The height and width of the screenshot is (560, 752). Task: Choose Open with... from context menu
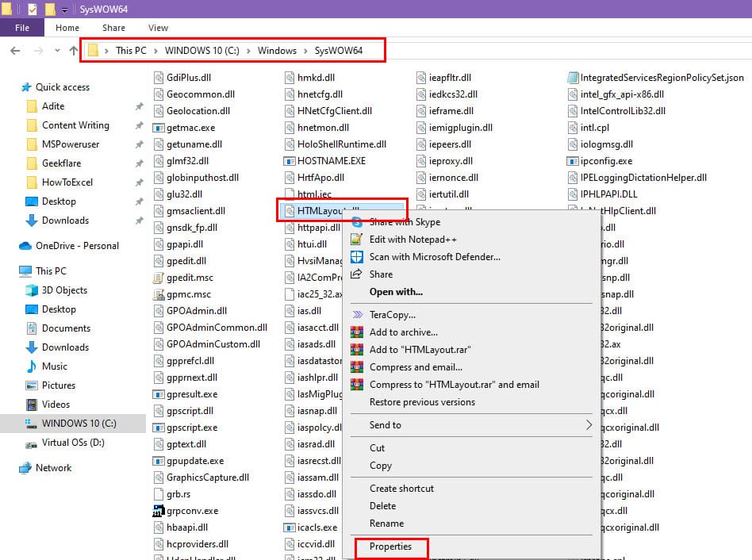tap(396, 292)
